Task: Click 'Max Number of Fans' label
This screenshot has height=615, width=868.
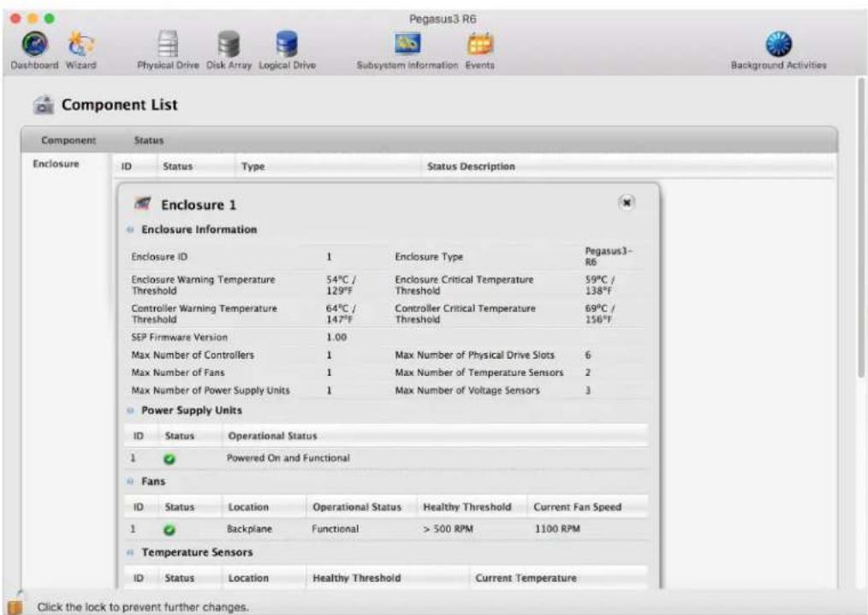Action: 178,373
